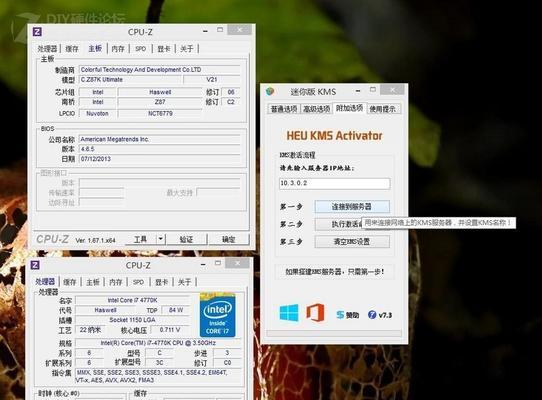Screen dimensions: 542x400
Task: Open the 工具 dropdown arrow in CPU-Z
Action: [x=160, y=239]
